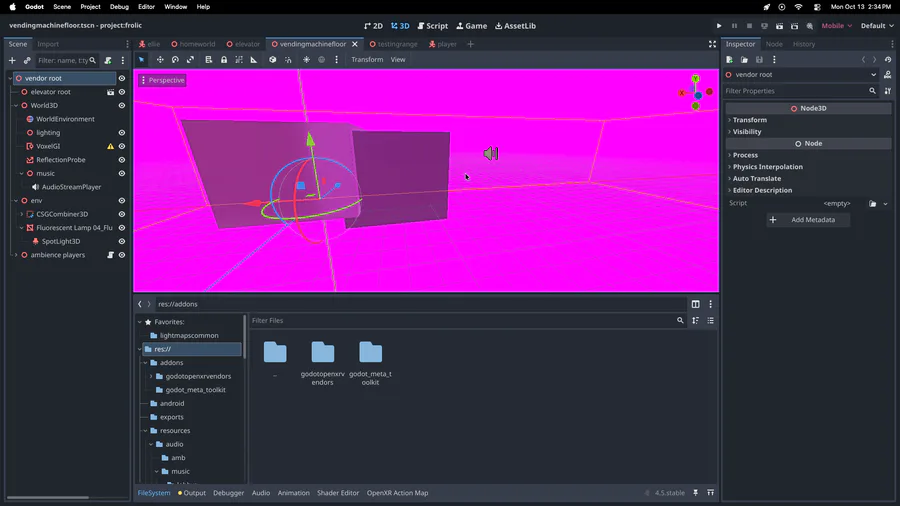
Task: Open the Script property dropdown arrow
Action: click(x=885, y=204)
